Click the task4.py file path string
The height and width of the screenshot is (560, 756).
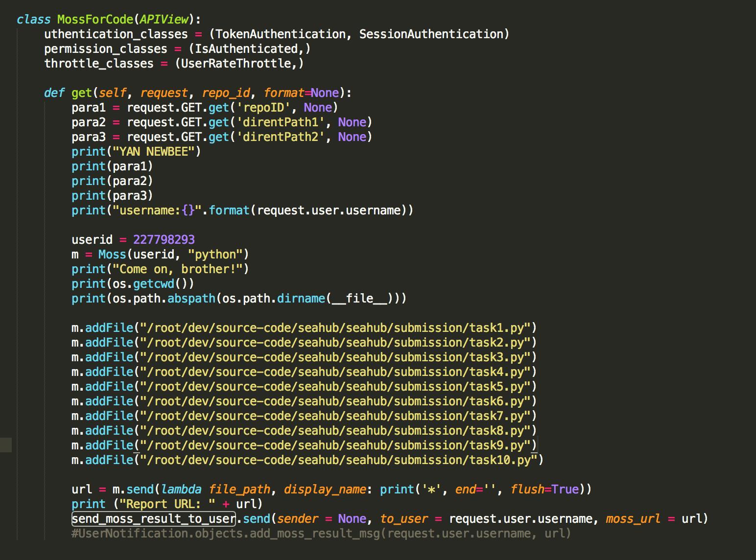click(x=335, y=372)
